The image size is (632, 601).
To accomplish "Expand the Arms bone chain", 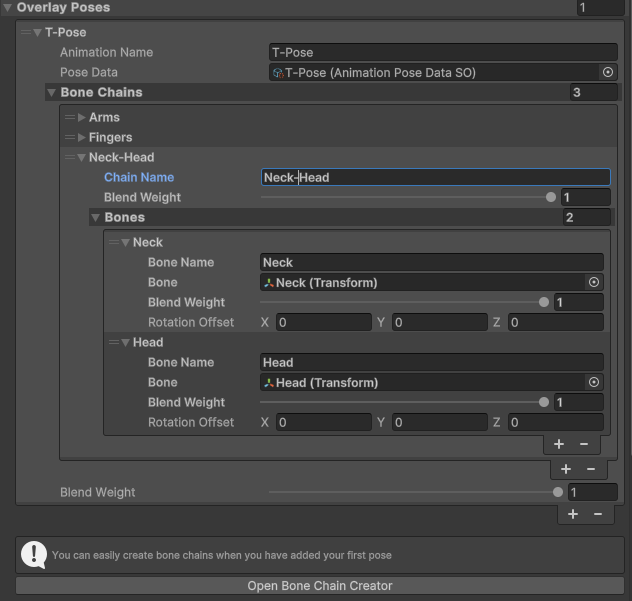I will [82, 118].
